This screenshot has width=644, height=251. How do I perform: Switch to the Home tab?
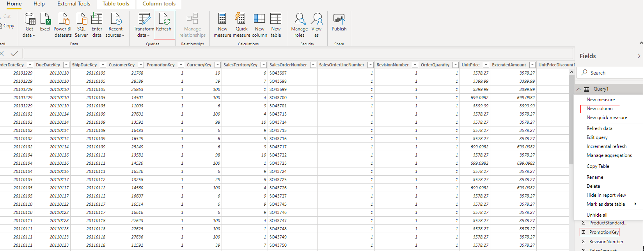pyautogui.click(x=14, y=4)
